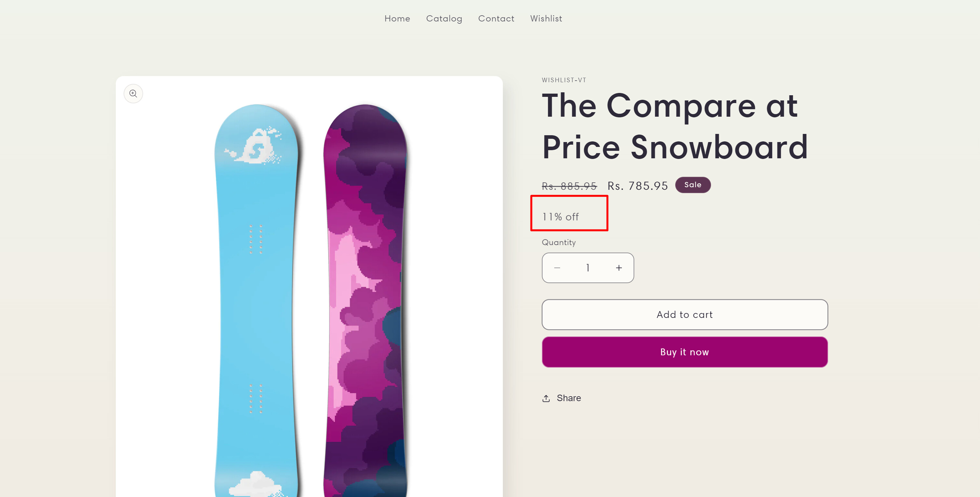
Task: Click the Rs. 785.95 sale price
Action: tap(638, 186)
